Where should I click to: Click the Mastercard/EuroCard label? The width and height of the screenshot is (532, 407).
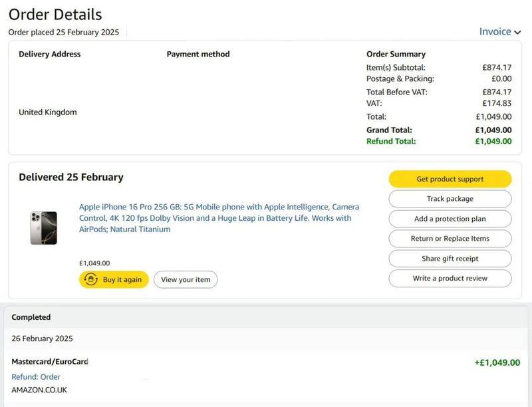(x=50, y=362)
